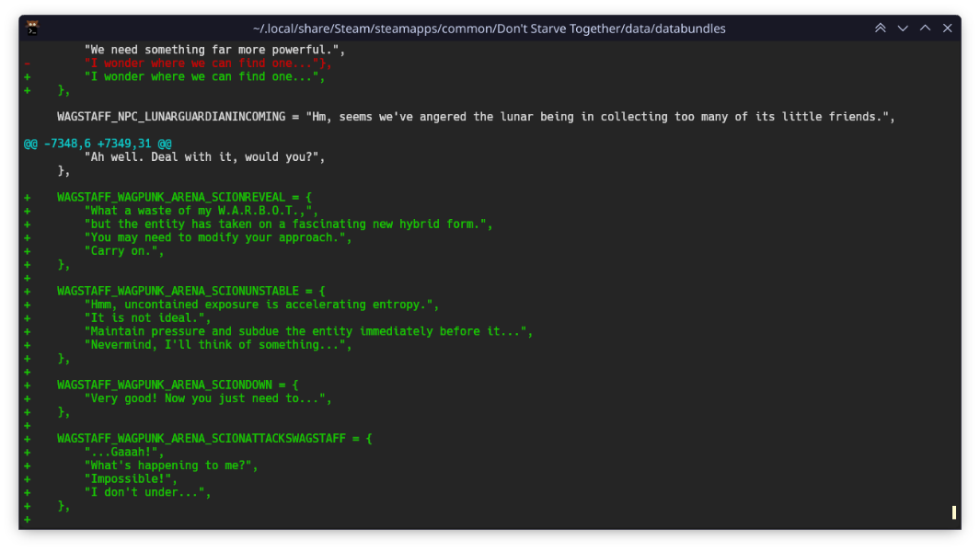This screenshot has height=552, width=980.
Task: Maximize the terminal window
Action: (925, 29)
